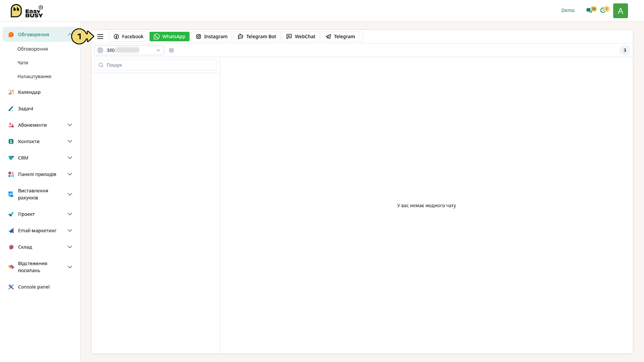Open the Проект menu label

pos(26,214)
